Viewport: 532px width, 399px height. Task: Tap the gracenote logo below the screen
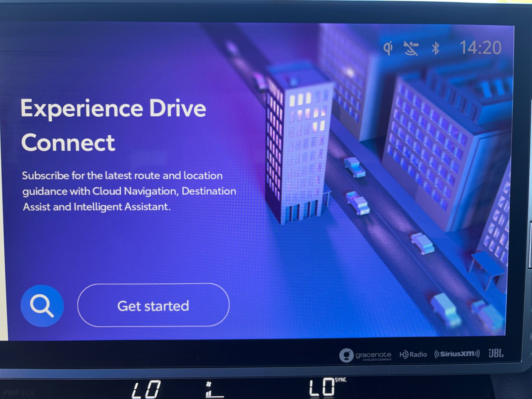[x=365, y=355]
